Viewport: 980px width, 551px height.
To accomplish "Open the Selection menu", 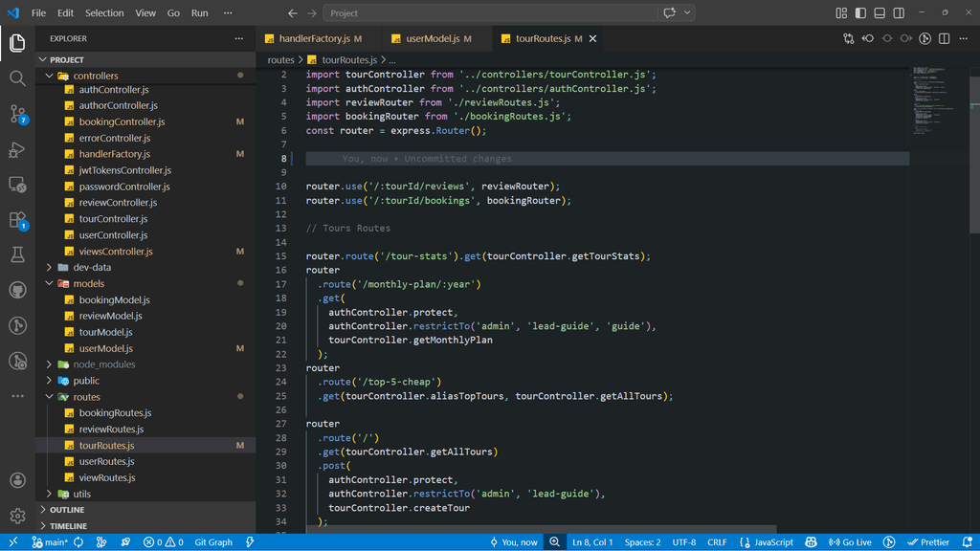I will [104, 13].
